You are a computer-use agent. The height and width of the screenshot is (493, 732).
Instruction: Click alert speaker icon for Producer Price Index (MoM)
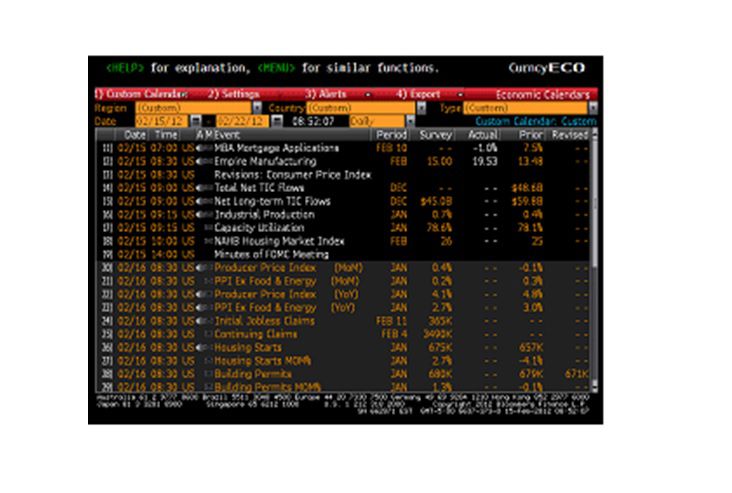pos(202,268)
